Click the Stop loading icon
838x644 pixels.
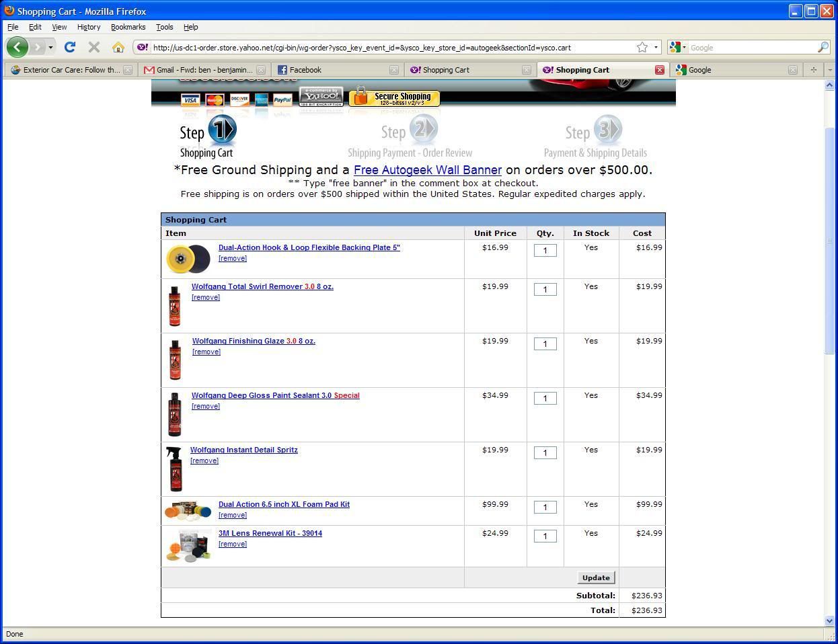94,47
